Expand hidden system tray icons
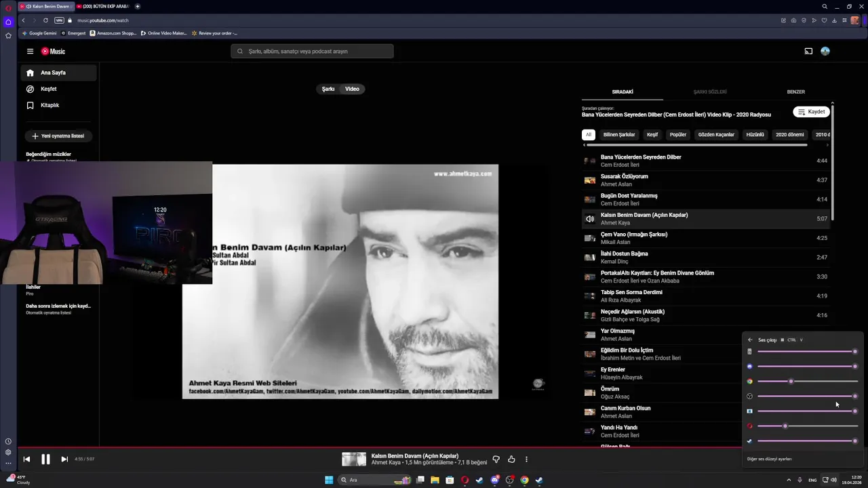 click(789, 480)
